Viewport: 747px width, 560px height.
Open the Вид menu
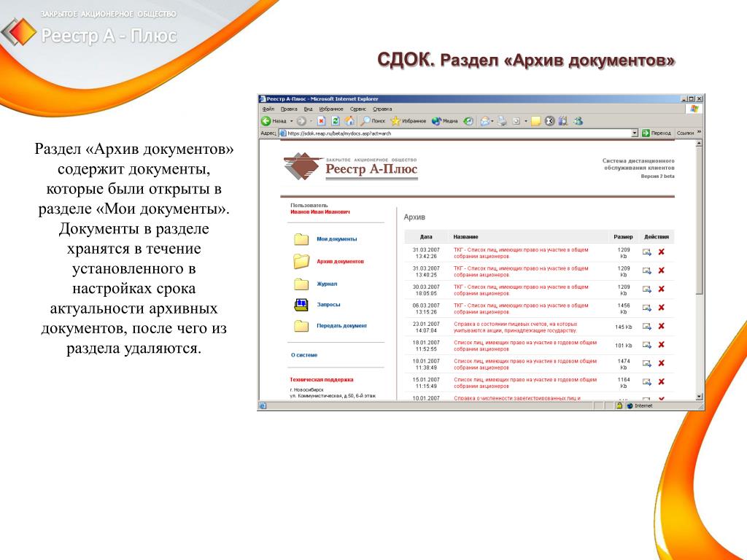click(309, 109)
